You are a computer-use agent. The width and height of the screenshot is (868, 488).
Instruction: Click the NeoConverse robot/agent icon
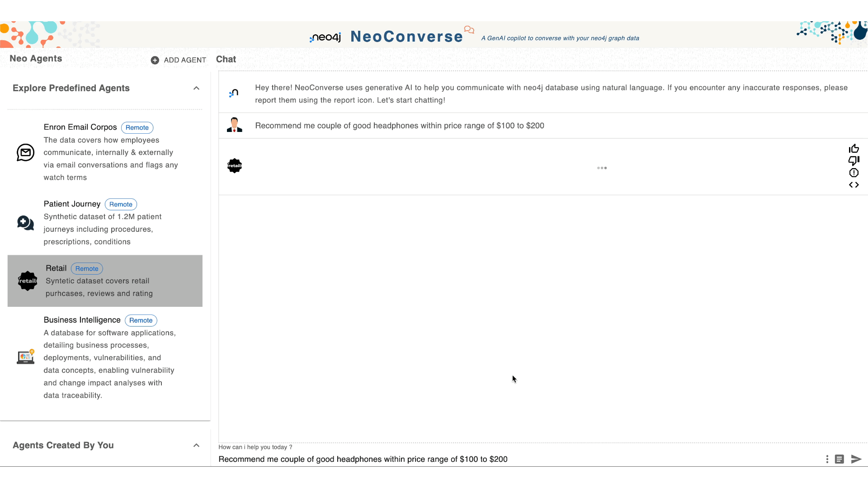(x=234, y=93)
